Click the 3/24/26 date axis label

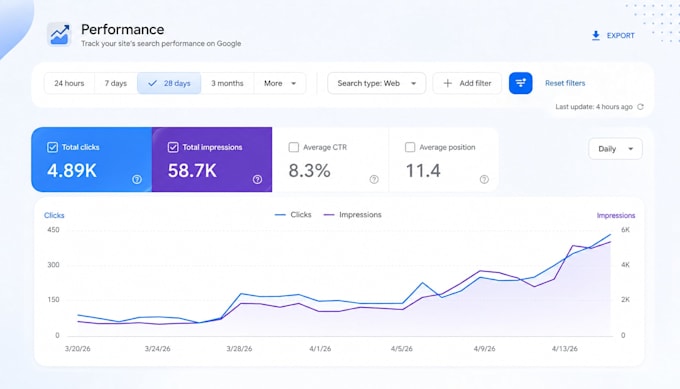(x=157, y=349)
